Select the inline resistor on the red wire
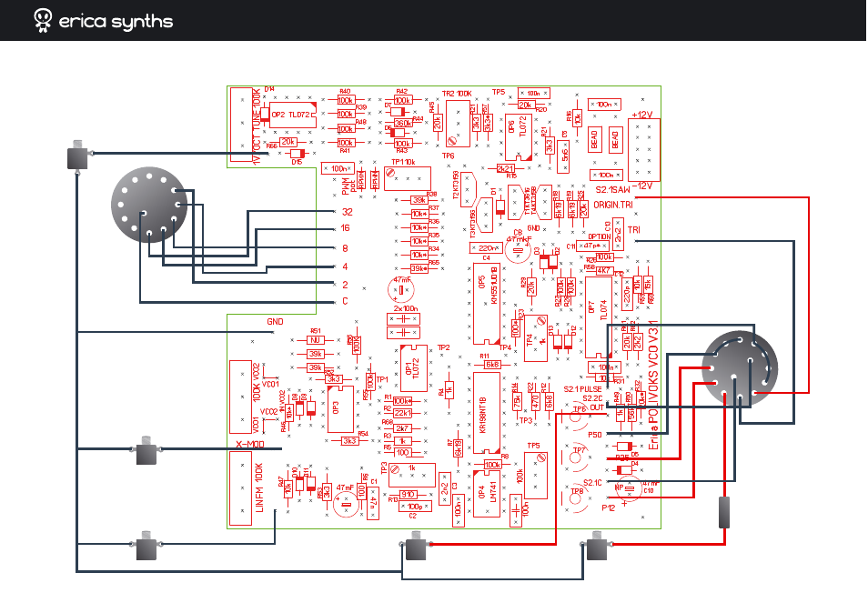The width and height of the screenshot is (868, 613). tap(724, 512)
